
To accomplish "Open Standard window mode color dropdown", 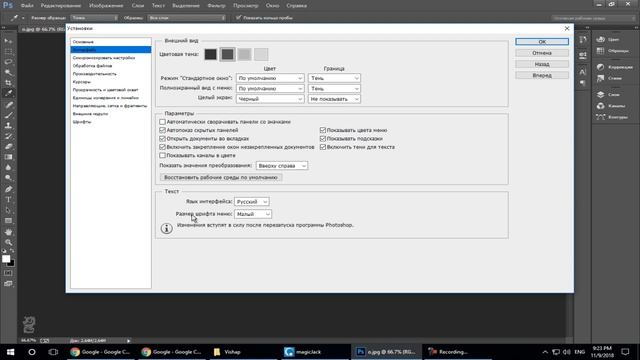I will point(270,78).
